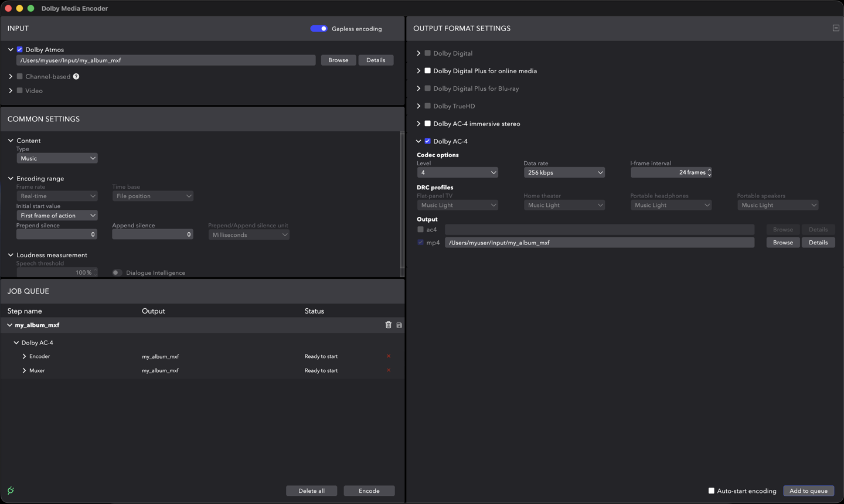Viewport: 844px width, 504px height.
Task: Expand Dolby Digital Plus for online media
Action: click(x=418, y=71)
